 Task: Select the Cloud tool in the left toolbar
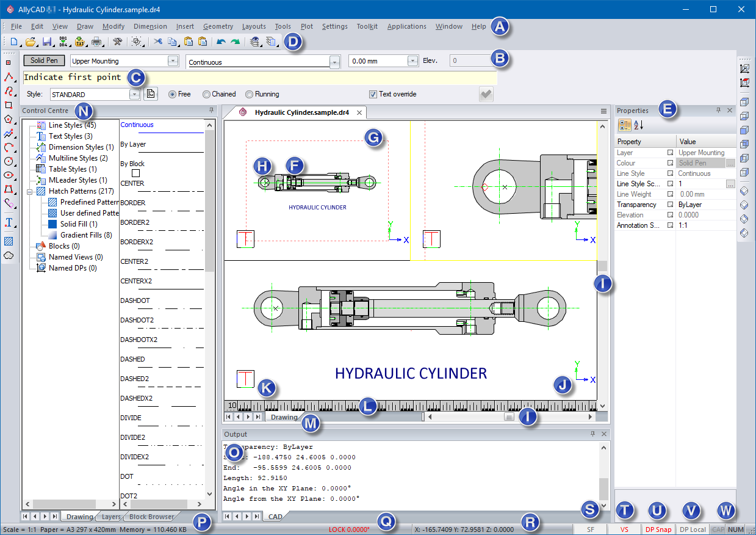click(9, 255)
